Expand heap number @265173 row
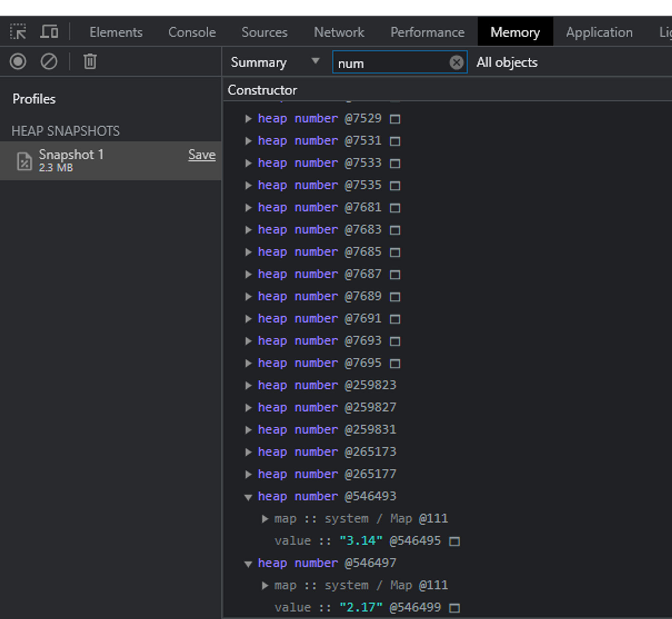 coord(248,452)
